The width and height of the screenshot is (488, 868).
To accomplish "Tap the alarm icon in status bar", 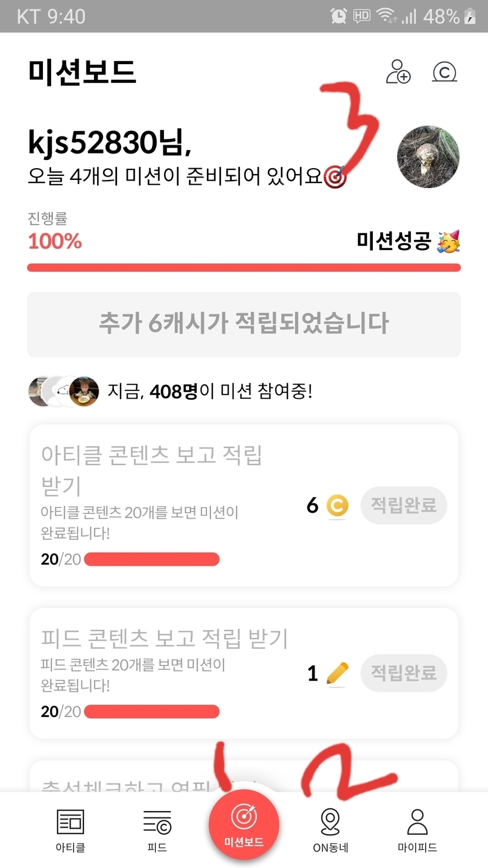I will click(339, 16).
